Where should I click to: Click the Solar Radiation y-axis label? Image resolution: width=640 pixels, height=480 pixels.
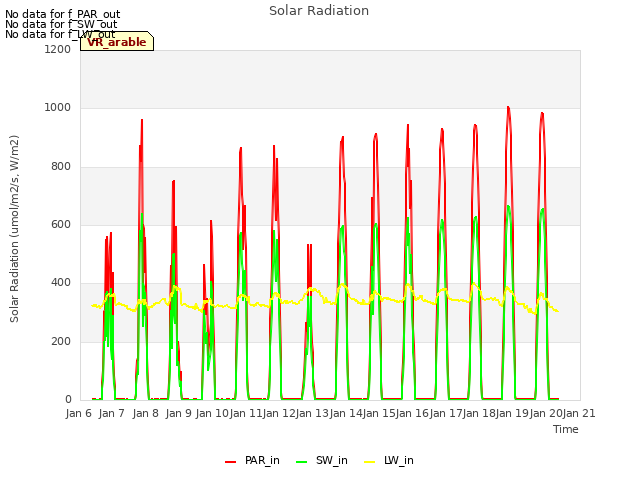click(14, 229)
